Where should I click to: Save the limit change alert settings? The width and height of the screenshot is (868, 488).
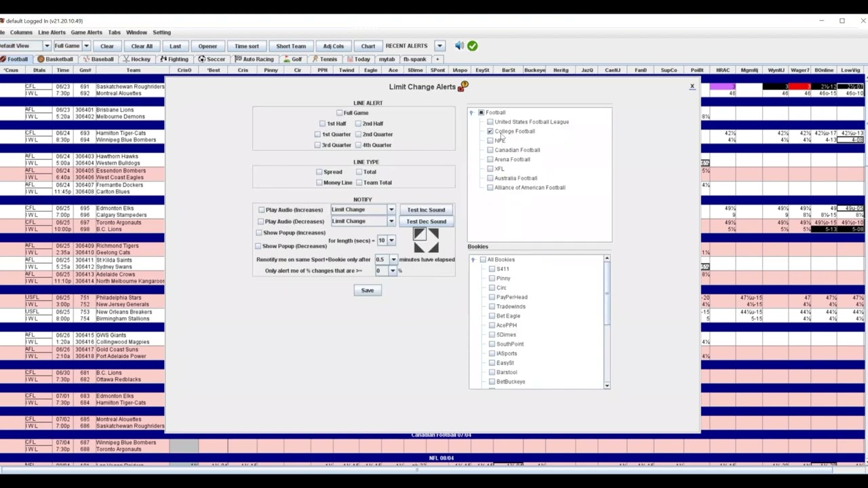[x=367, y=291]
